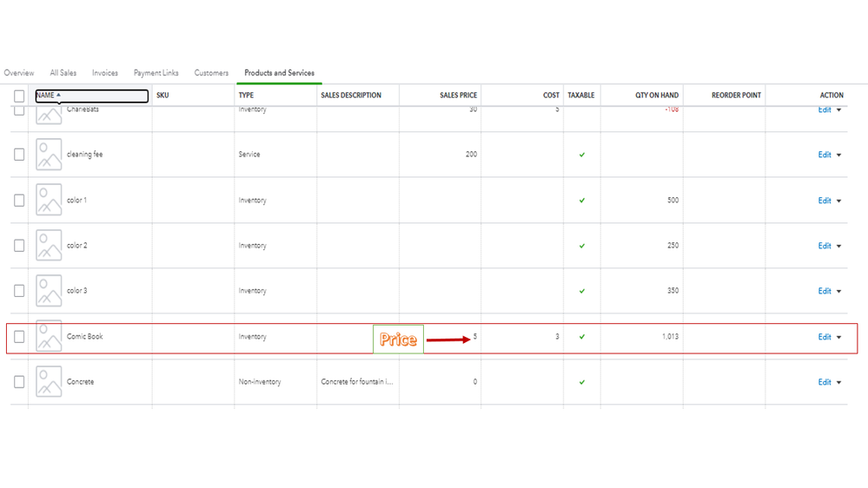Click Edit for Concrete

point(825,382)
